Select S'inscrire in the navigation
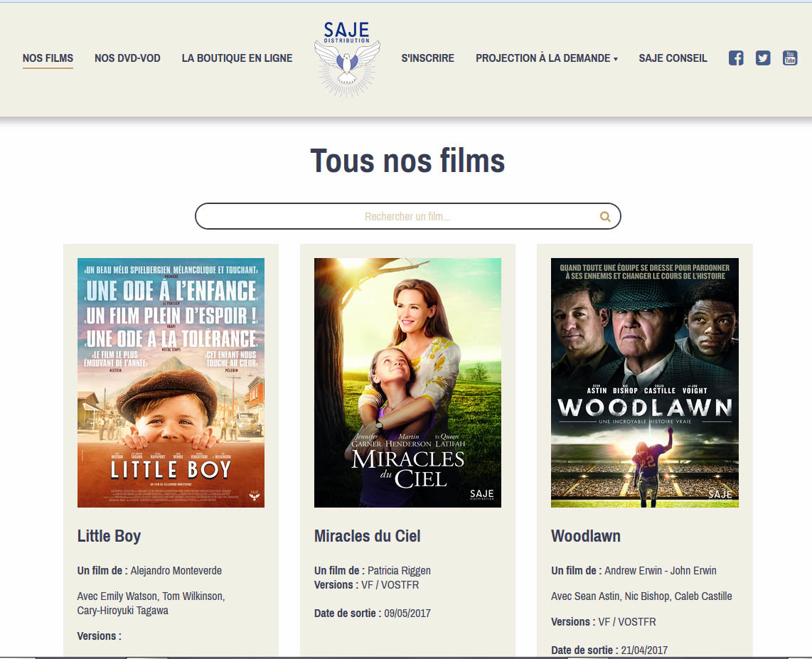Screen dimensions: 812x659 428,58
